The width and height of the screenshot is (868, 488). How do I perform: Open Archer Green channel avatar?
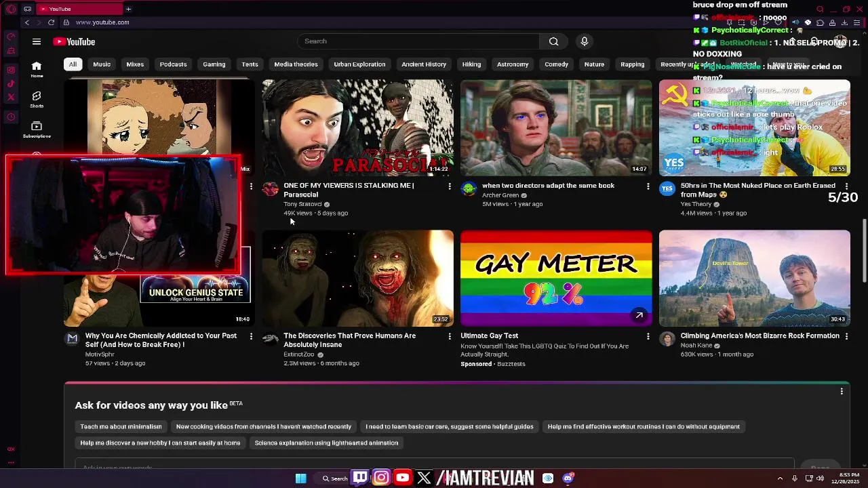click(469, 188)
